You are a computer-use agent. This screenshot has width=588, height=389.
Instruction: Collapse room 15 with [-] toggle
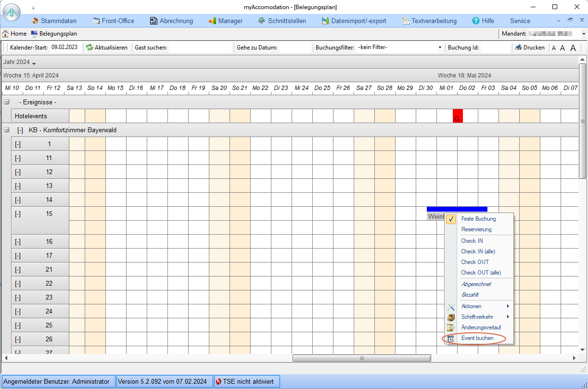point(18,214)
